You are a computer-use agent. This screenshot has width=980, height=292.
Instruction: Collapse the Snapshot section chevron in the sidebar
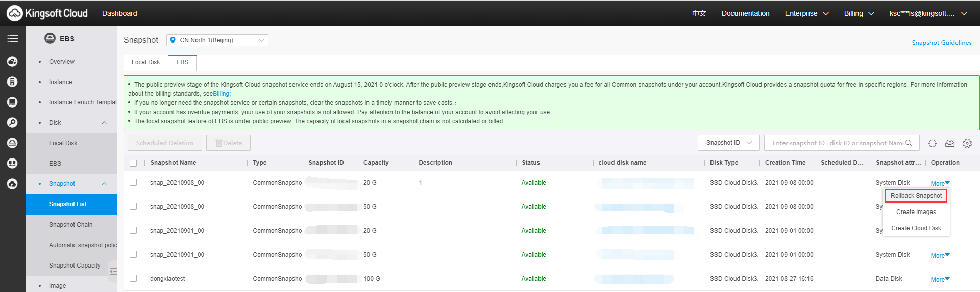tap(104, 184)
